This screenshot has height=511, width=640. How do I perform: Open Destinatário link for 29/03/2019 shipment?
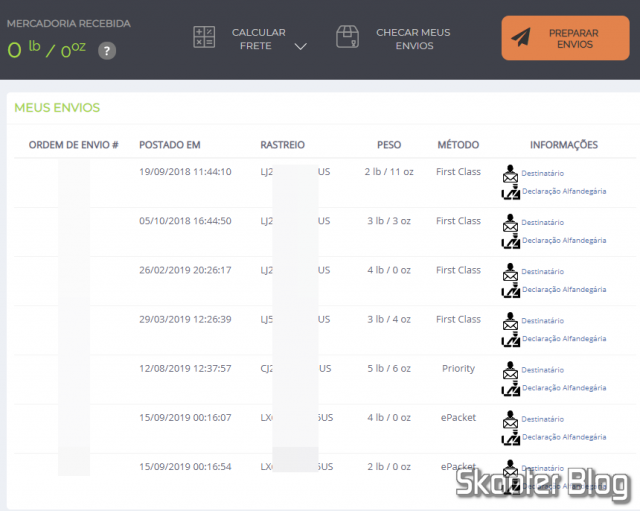(542, 321)
